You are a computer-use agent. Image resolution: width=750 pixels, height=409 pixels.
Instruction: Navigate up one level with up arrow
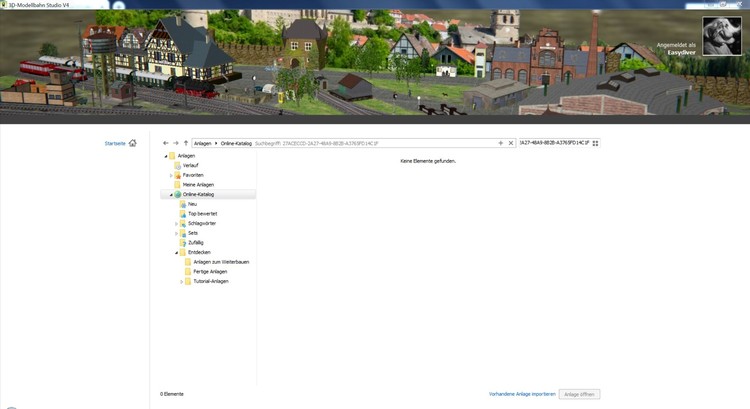click(x=186, y=143)
